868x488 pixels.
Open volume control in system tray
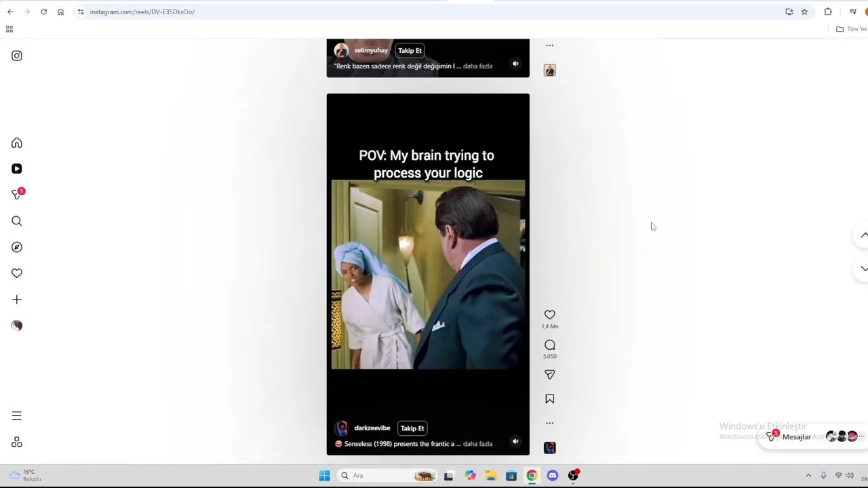(850, 476)
